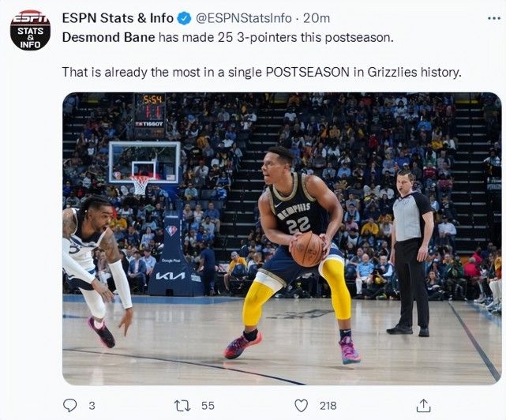This screenshot has height=420, width=506.
Task: Click the reply count of 3
Action: 92,405
